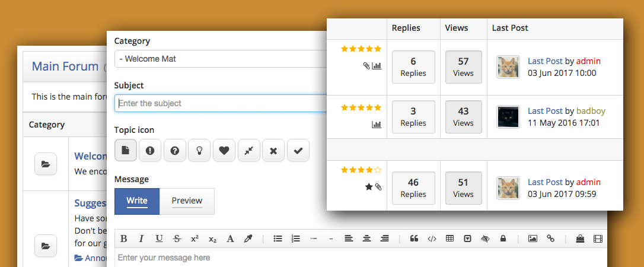
Task: Center align text in editor
Action: 366,239
